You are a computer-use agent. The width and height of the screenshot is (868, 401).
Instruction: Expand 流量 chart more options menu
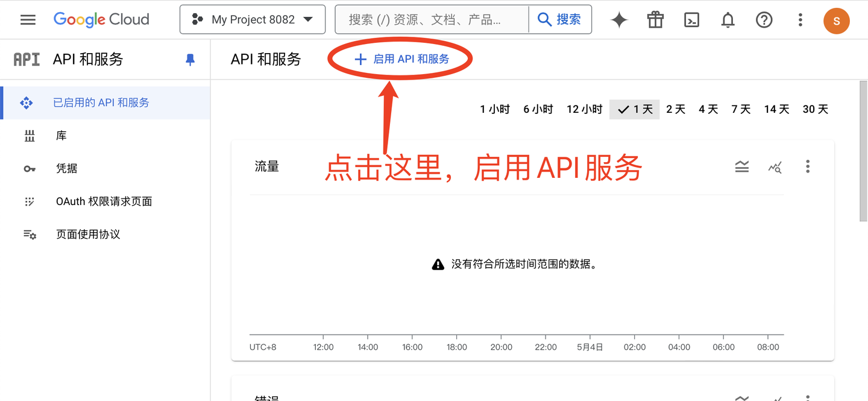pyautogui.click(x=808, y=167)
